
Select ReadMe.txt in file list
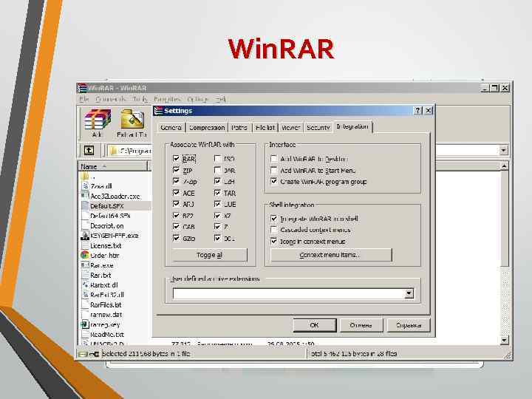click(x=107, y=334)
